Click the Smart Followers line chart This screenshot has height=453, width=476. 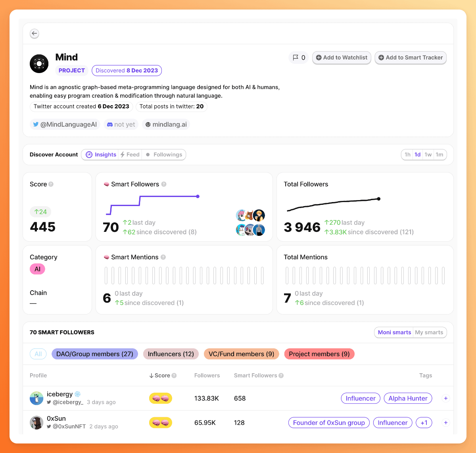tap(153, 205)
